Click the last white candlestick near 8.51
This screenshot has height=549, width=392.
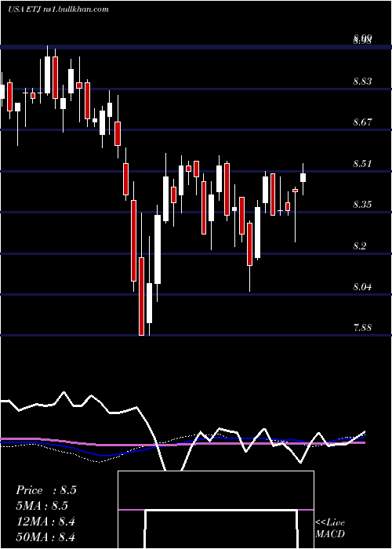tap(303, 177)
